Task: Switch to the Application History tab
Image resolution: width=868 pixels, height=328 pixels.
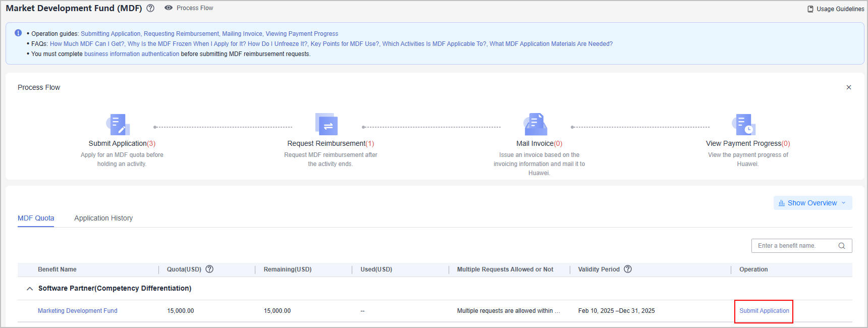Action: coord(103,218)
